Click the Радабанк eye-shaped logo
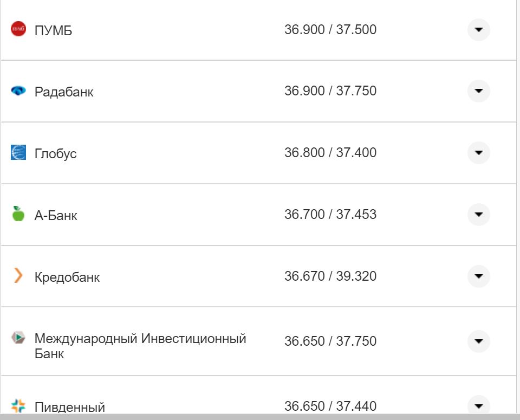Viewport: 520px width, 420px height. pyautogui.click(x=19, y=91)
